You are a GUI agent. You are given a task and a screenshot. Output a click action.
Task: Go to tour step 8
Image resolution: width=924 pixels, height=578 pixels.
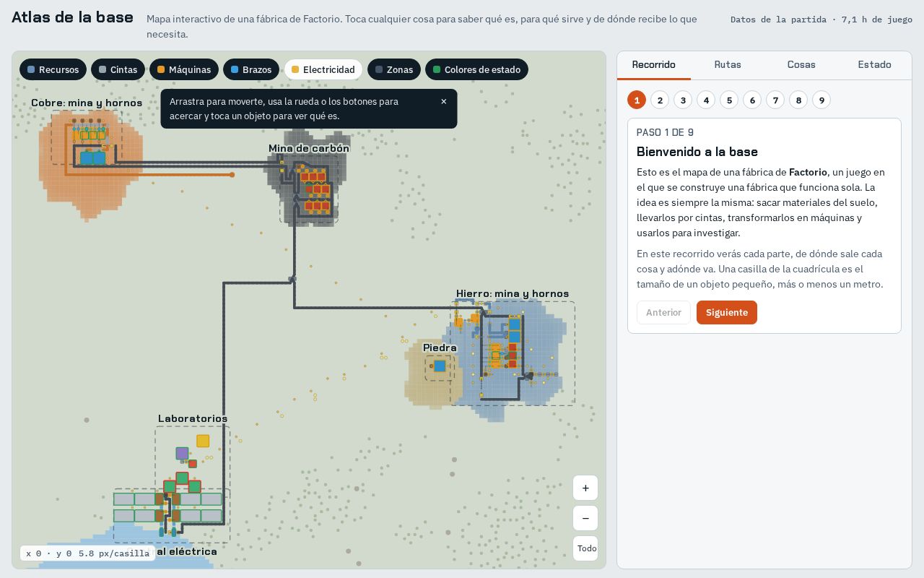[x=798, y=100]
